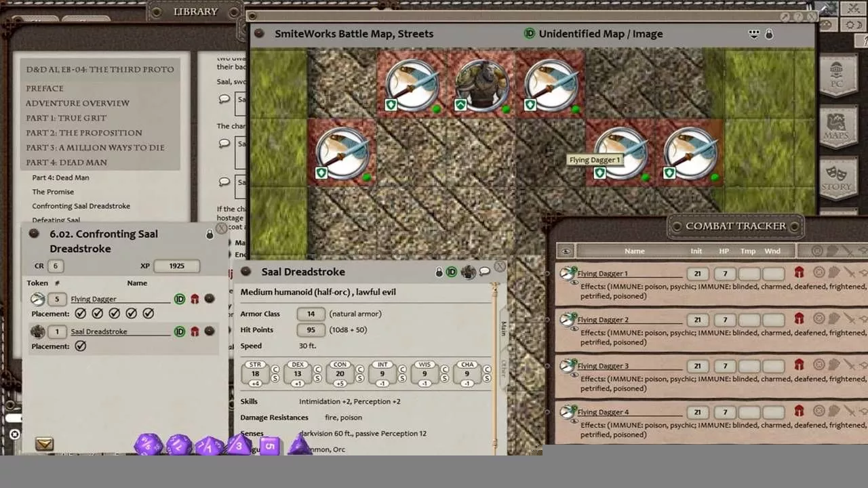Open the Maps sidebar button
Viewport: 868px width, 488px height.
click(x=837, y=127)
